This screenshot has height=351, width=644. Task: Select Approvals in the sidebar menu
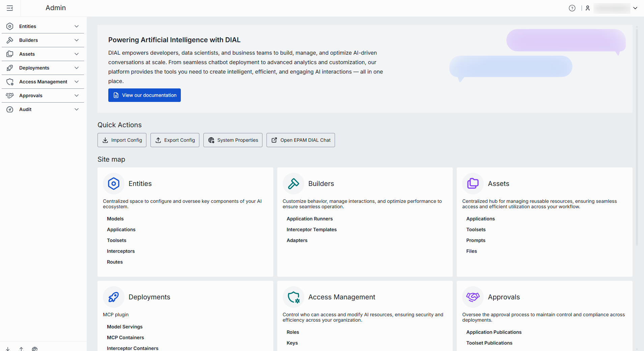[x=31, y=96]
